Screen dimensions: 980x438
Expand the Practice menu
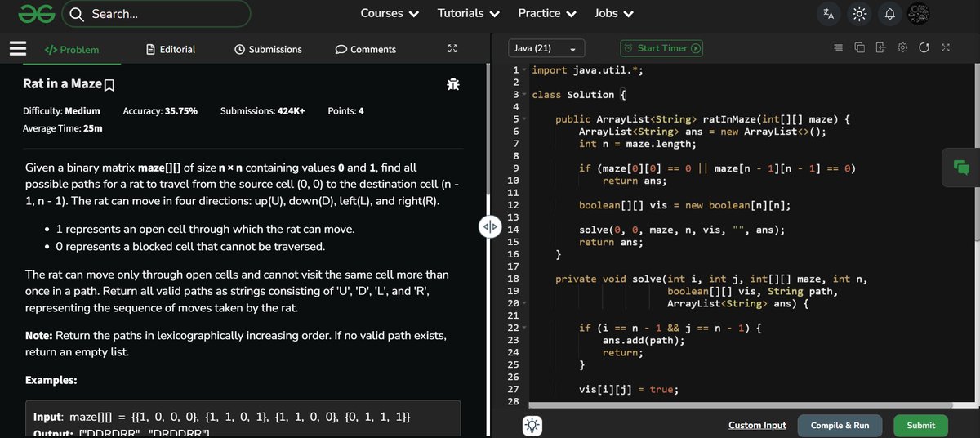tap(547, 13)
